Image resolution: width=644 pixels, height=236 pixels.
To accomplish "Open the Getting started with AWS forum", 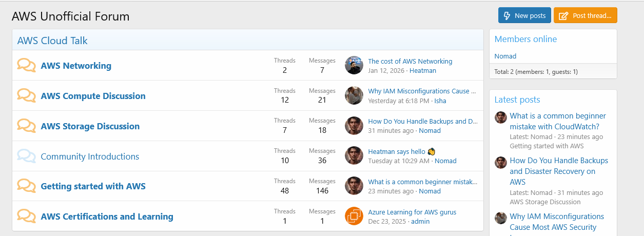I will (93, 186).
